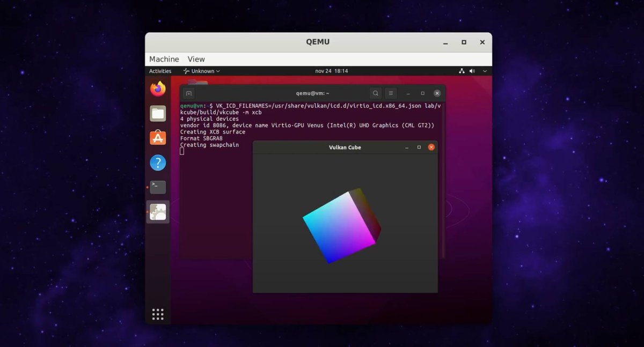Click the volume speaker icon in top bar

point(472,71)
